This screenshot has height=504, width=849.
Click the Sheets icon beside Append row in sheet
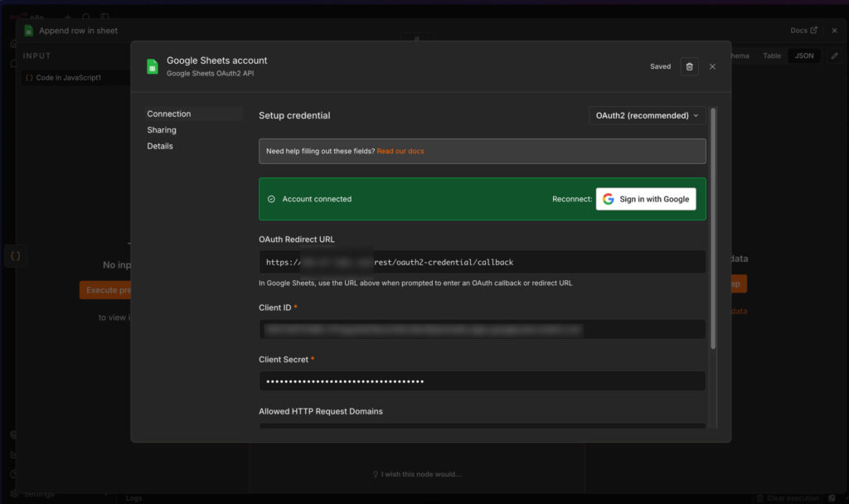29,31
